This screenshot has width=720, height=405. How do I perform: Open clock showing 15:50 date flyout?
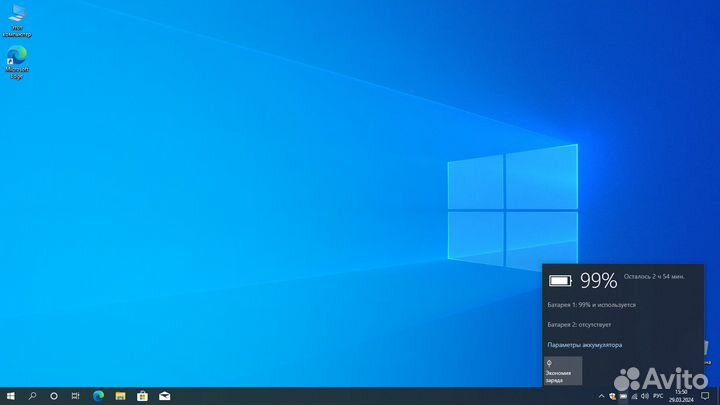point(681,396)
